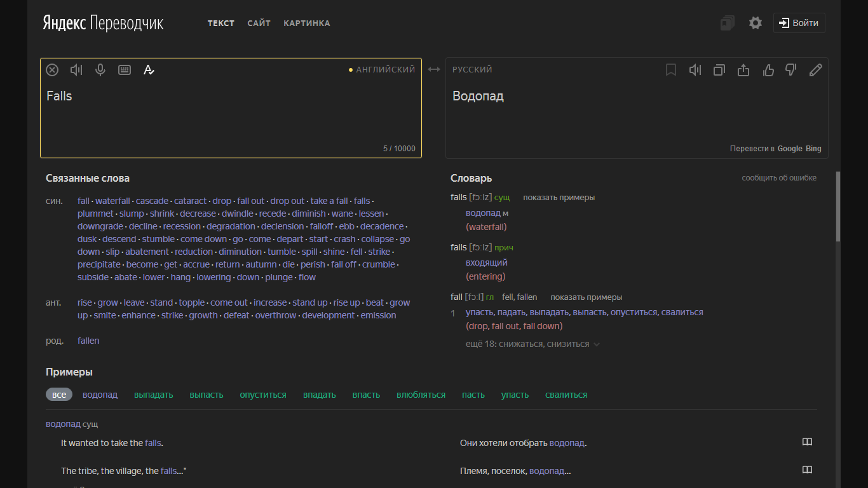Click the antonym rise

(x=85, y=302)
